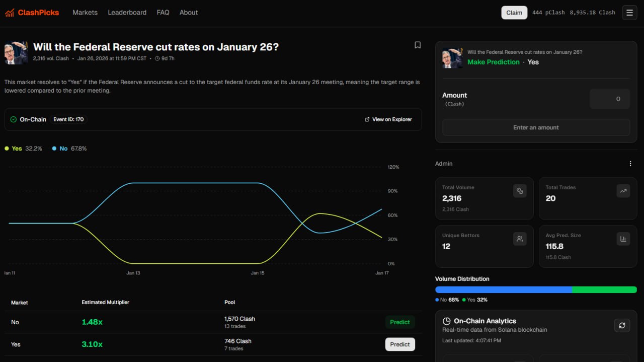Viewport: 644px width, 362px height.
Task: Refresh the On-Chain Analytics data
Action: (x=622, y=325)
